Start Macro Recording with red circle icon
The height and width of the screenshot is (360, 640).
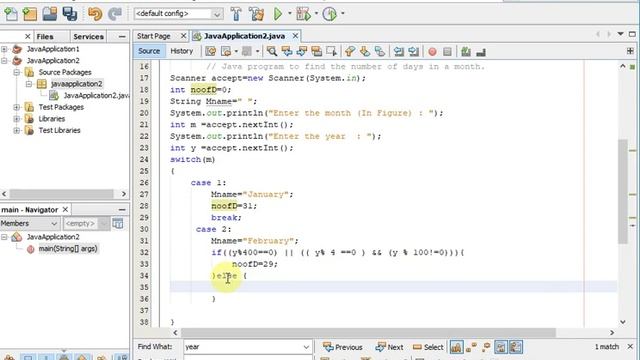pyautogui.click(x=432, y=51)
